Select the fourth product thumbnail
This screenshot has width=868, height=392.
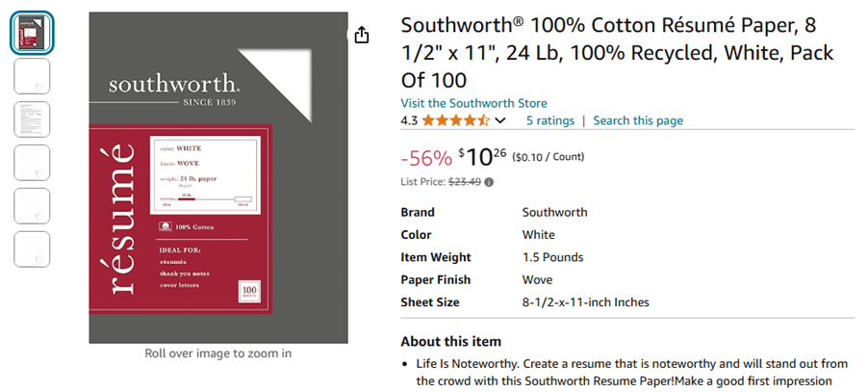coord(32,162)
